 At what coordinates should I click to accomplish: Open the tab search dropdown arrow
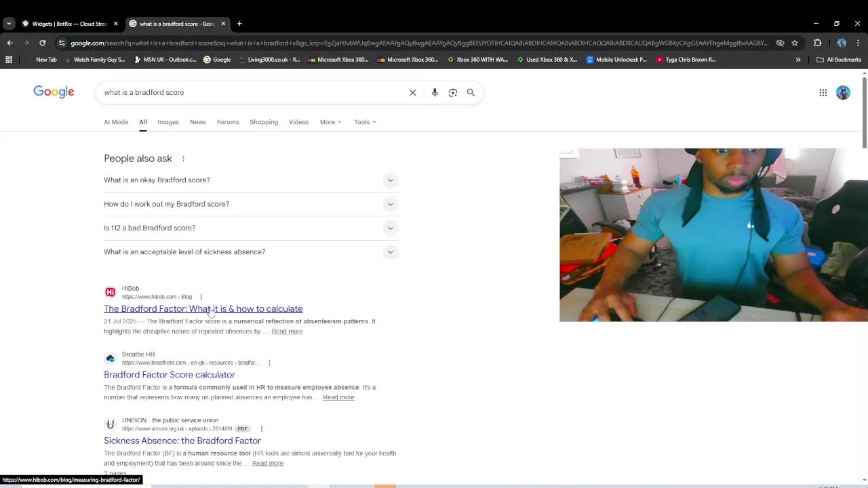point(9,24)
